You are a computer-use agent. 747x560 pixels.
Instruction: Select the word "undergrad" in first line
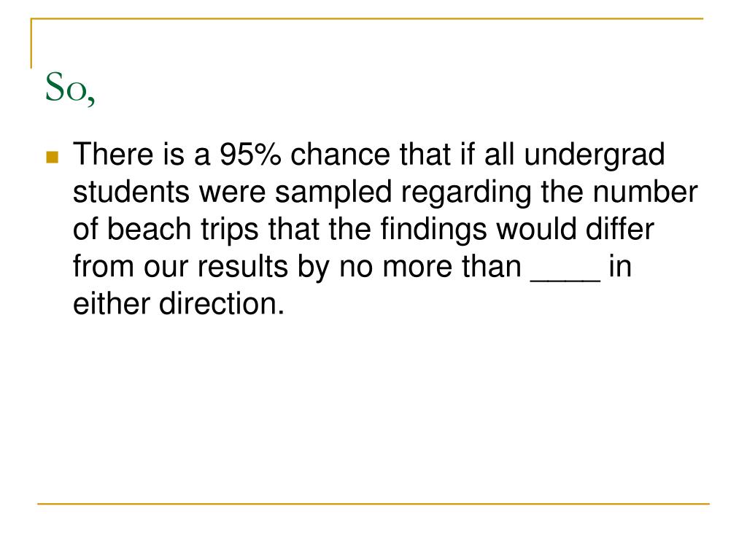click(594, 156)
